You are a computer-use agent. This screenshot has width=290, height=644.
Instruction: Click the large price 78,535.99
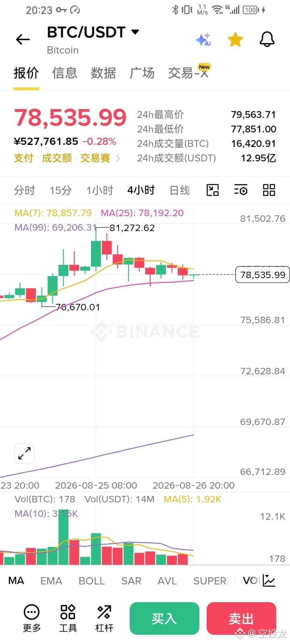[70, 118]
